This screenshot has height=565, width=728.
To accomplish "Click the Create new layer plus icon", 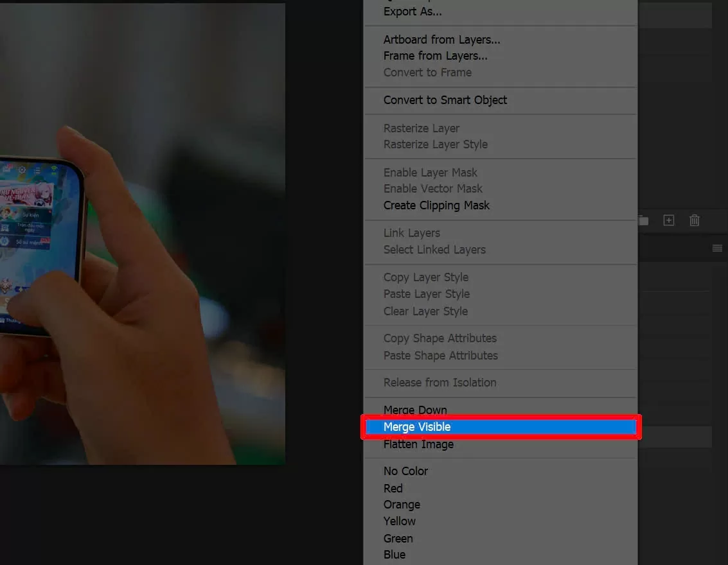I will tap(669, 220).
